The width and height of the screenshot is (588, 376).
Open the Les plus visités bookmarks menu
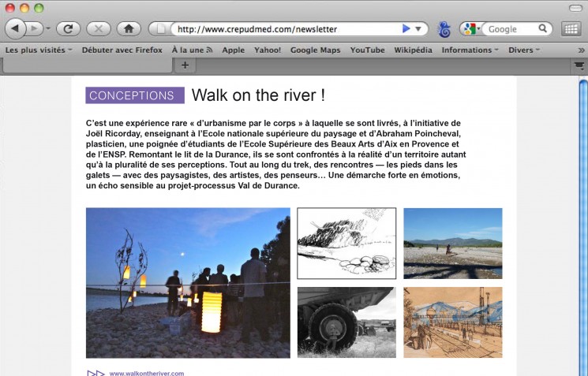pyautogui.click(x=38, y=50)
